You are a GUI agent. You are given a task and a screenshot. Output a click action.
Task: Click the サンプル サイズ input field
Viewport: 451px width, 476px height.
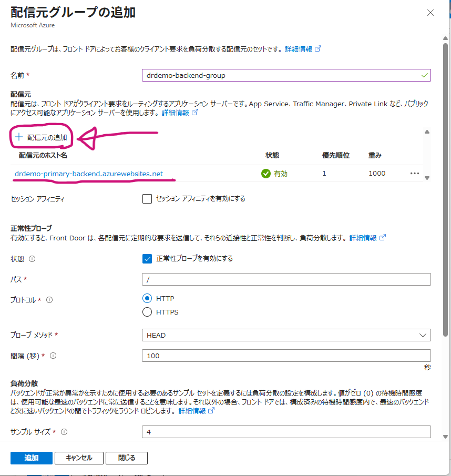click(286, 432)
